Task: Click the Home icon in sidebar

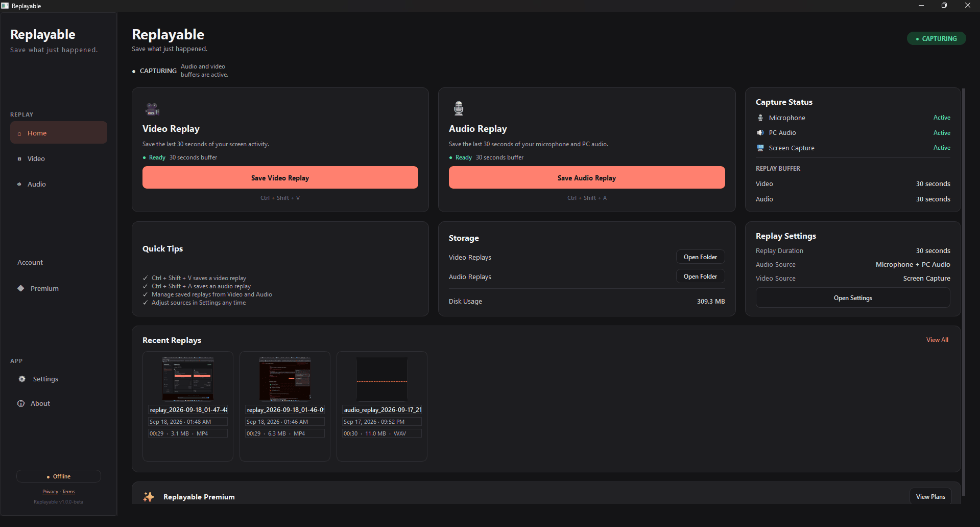Action: (x=19, y=133)
